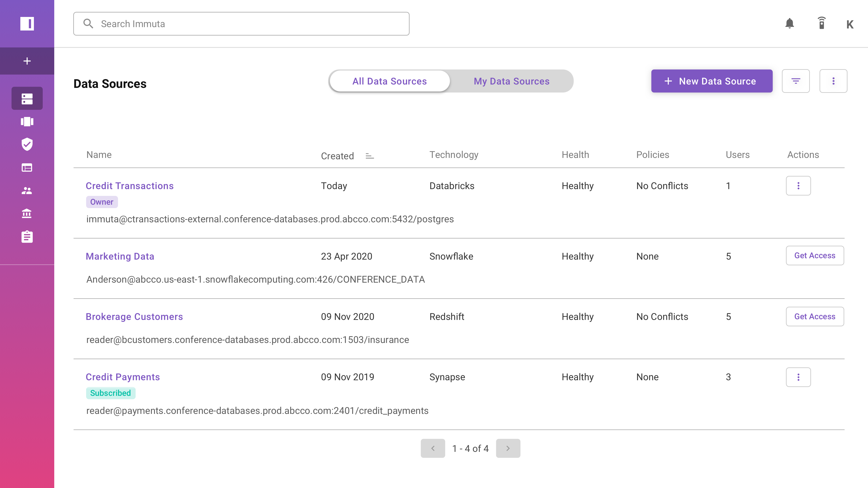Open the Governance building icon

[27, 213]
